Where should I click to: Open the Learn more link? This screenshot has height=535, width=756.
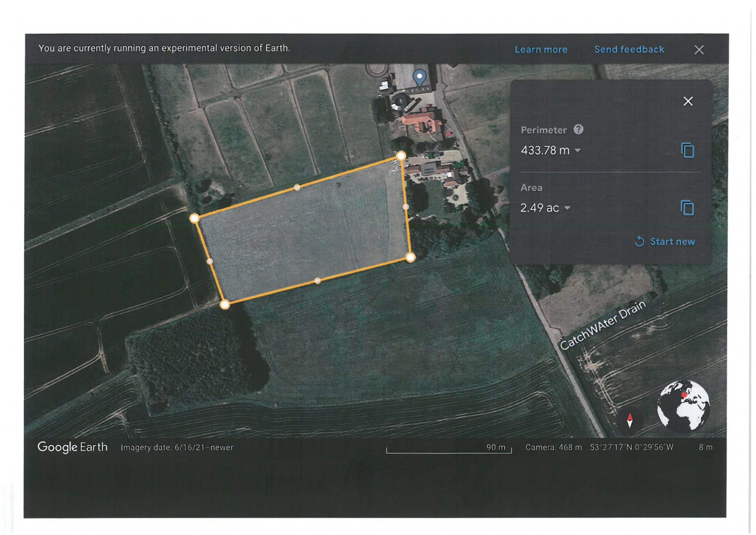click(541, 50)
